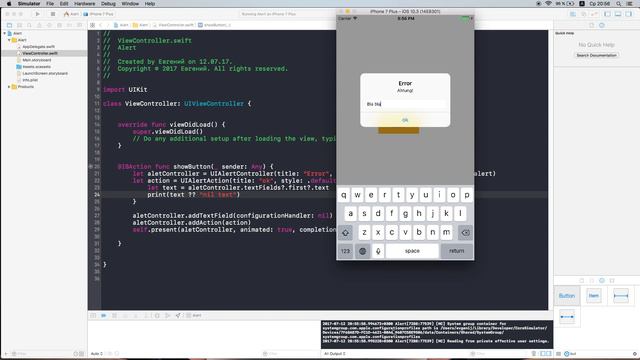Select AppDelegate.swift in navigator
This screenshot has width=640, height=360.
(38, 47)
